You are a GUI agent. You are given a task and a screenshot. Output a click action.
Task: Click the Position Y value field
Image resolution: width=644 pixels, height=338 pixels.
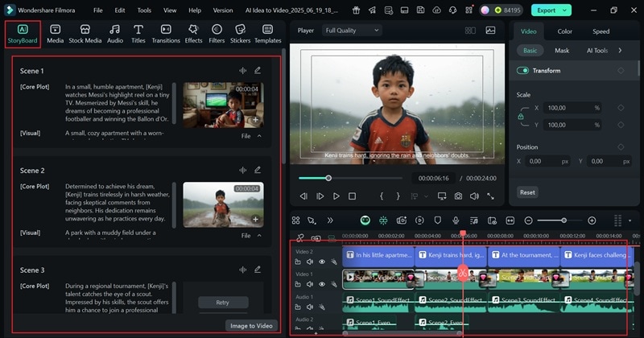click(609, 162)
